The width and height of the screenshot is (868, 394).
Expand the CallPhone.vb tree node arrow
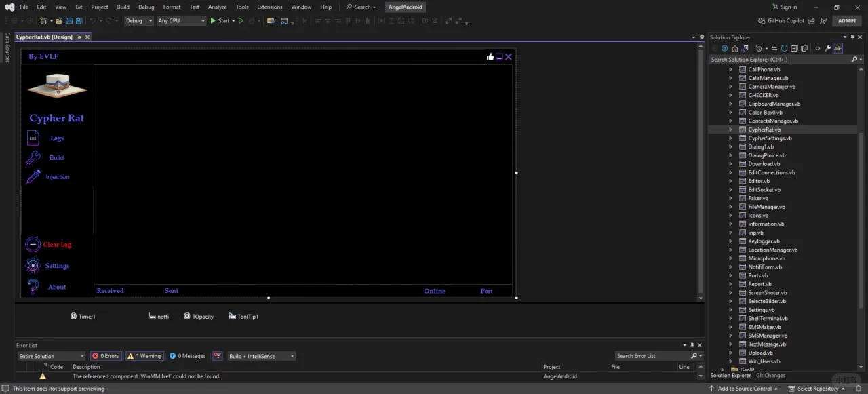730,69
